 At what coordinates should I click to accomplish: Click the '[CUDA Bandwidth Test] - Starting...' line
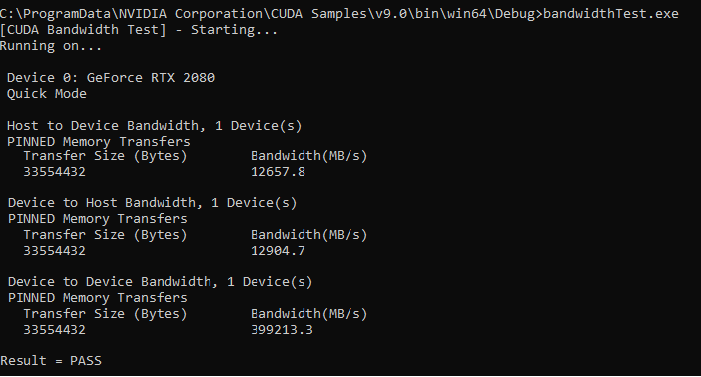coord(139,30)
